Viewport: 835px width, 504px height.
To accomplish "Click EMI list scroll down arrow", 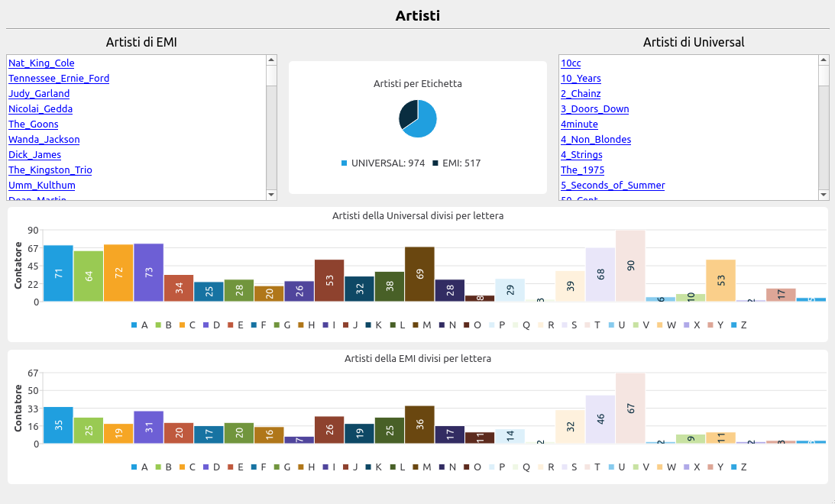I will point(271,194).
